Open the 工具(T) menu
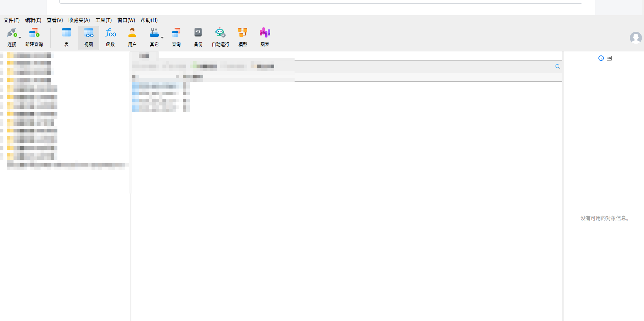The height and width of the screenshot is (321, 644). pos(103,20)
